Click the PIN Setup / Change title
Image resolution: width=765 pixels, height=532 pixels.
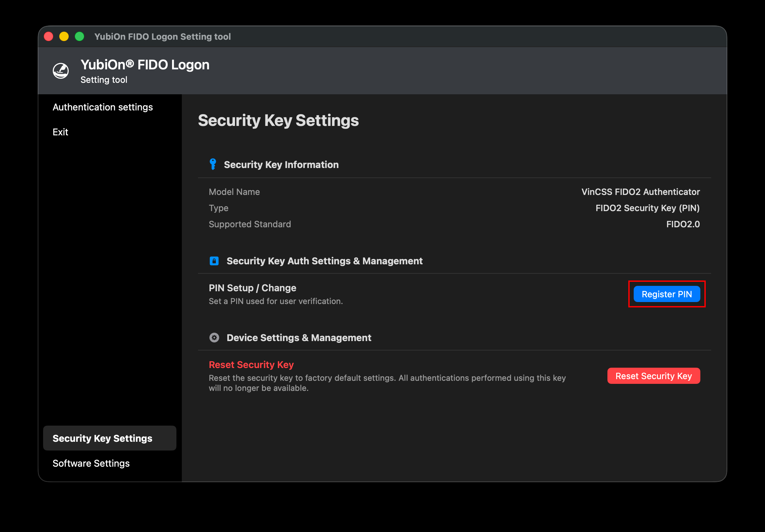point(253,288)
